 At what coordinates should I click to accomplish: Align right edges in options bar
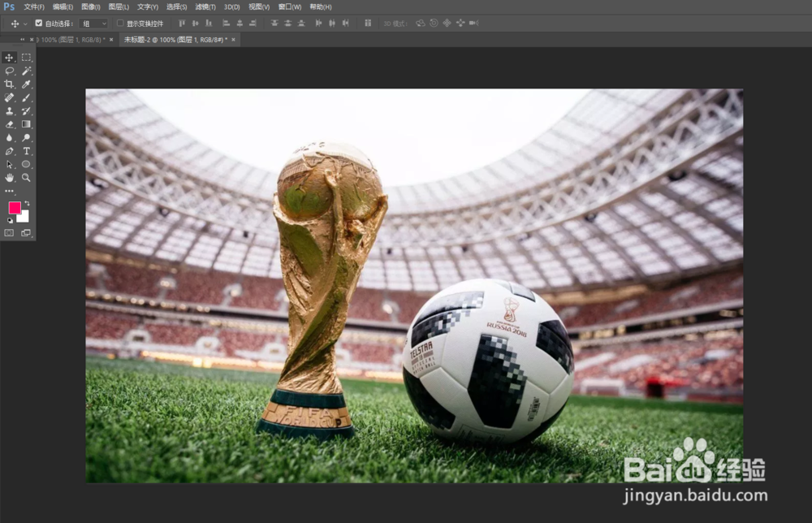tap(253, 24)
